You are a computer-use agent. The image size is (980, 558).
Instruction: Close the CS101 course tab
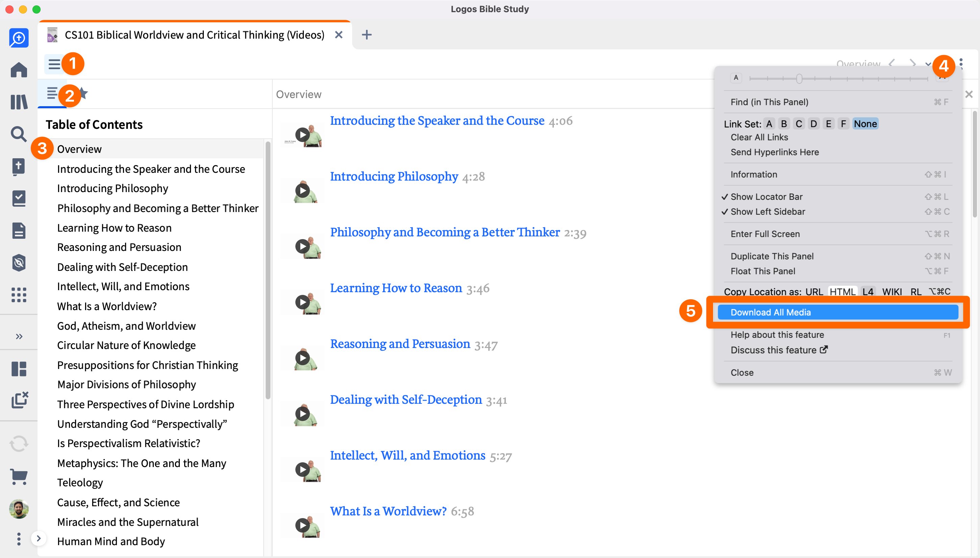click(x=339, y=35)
